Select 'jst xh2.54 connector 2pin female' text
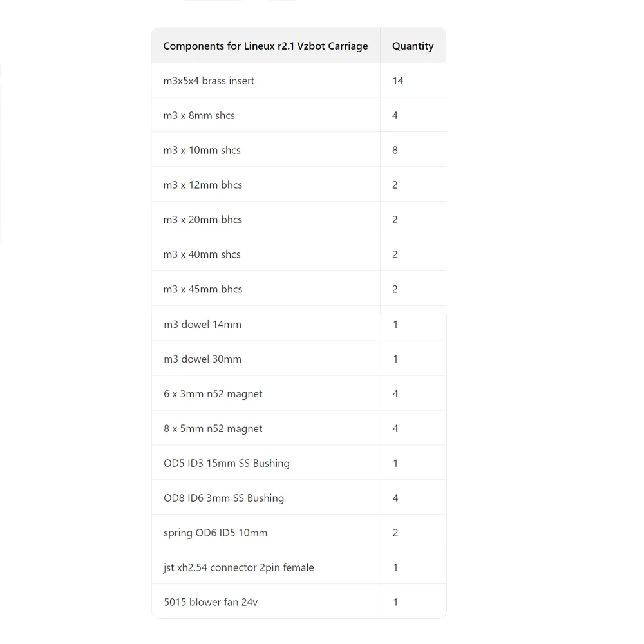The width and height of the screenshot is (644, 644). (x=238, y=567)
